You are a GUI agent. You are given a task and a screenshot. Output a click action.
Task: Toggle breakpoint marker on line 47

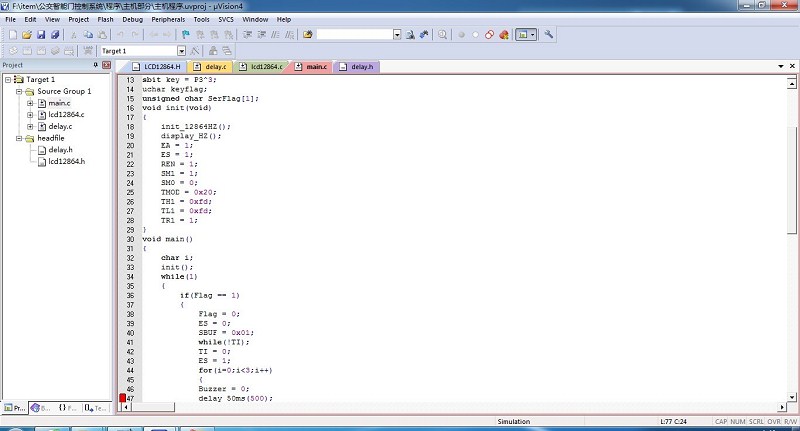(123, 399)
